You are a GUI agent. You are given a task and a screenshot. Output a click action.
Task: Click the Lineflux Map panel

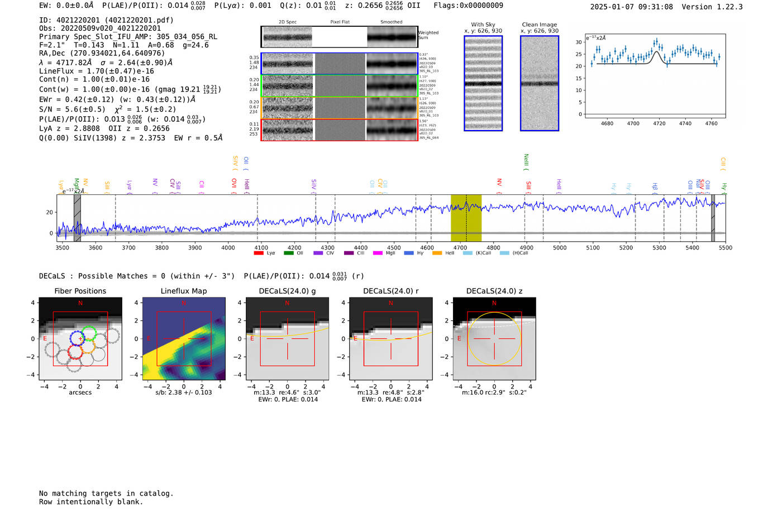pos(184,339)
